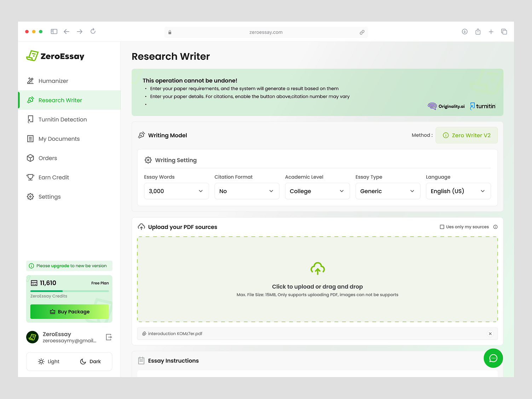This screenshot has height=399, width=532.
Task: Click the My Documents icon
Action: coord(31,139)
